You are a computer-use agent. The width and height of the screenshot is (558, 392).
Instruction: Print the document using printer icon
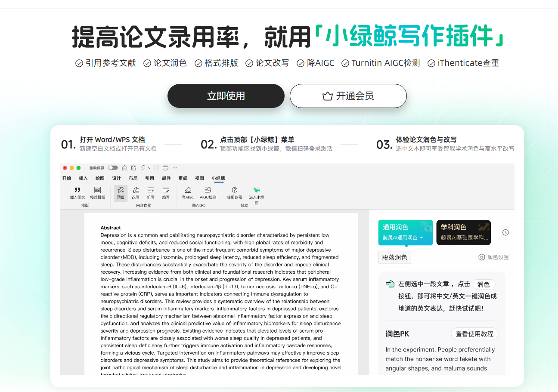pyautogui.click(x=165, y=168)
